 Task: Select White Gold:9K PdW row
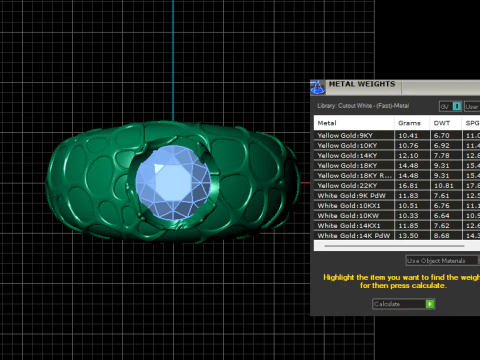click(397, 195)
